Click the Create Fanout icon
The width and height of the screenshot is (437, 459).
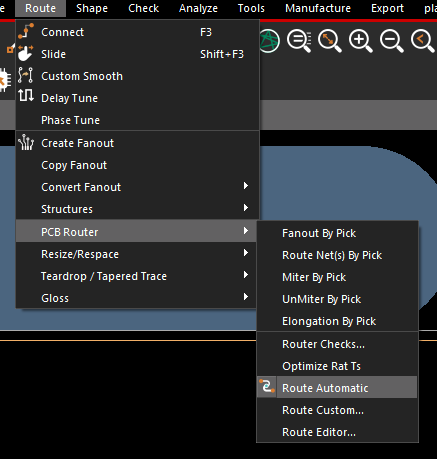pyautogui.click(x=26, y=143)
